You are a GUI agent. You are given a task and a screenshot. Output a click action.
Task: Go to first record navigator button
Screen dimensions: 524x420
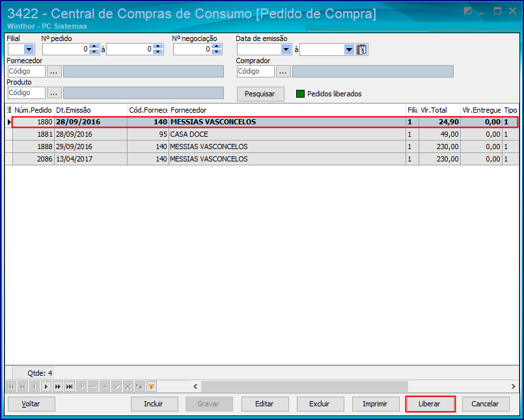click(11, 387)
